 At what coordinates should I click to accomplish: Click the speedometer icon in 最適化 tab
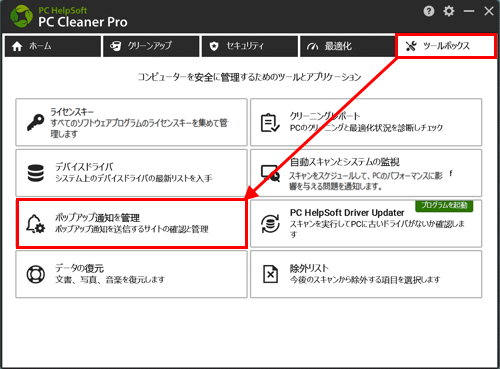[x=312, y=46]
